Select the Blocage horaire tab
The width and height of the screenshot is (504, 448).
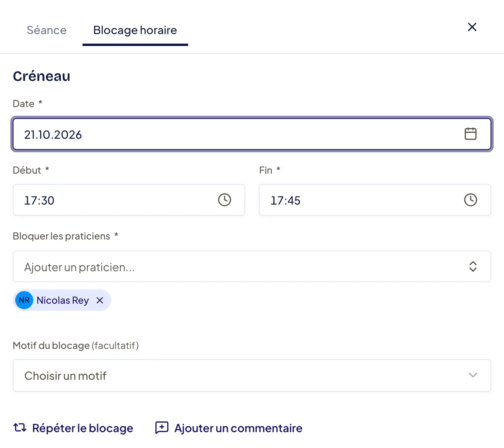click(x=135, y=30)
